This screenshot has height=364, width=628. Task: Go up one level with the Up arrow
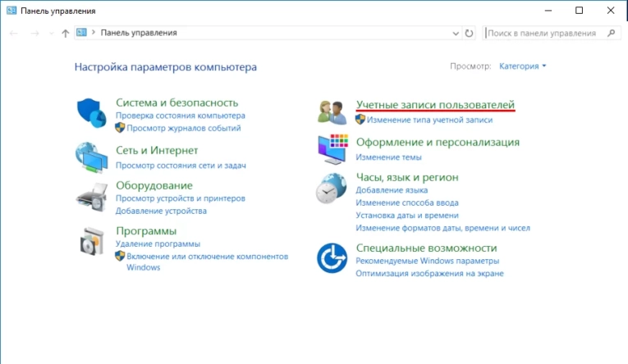[x=66, y=33]
